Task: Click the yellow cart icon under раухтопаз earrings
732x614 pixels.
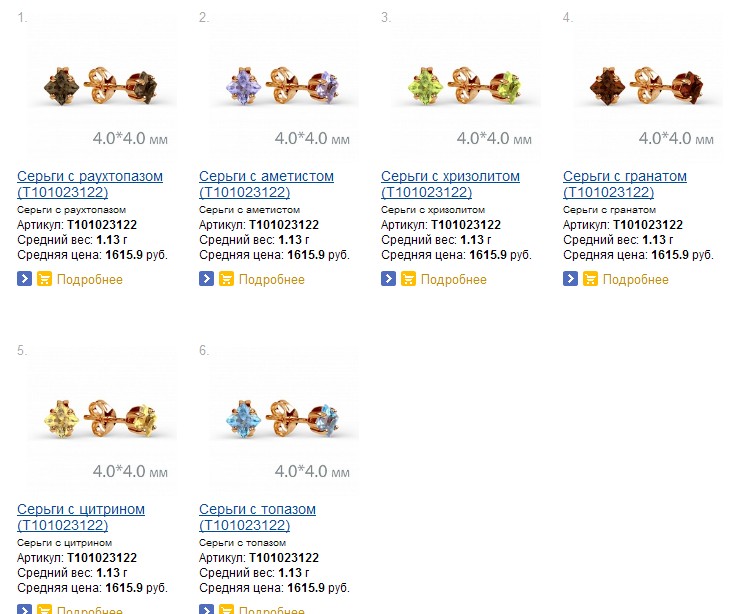Action: pyautogui.click(x=44, y=279)
